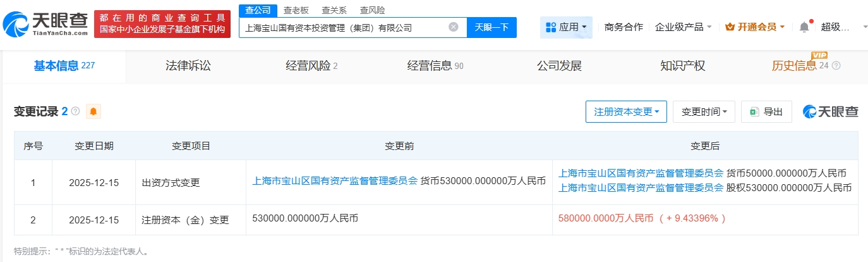The width and height of the screenshot is (868, 262).
Task: Click the TianYanCha logo in header
Action: point(45,24)
